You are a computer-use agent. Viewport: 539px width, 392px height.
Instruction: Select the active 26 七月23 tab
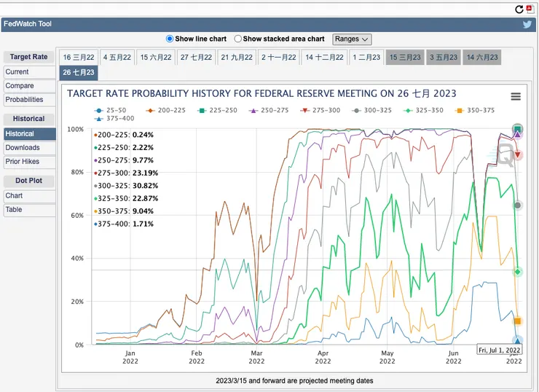79,73
